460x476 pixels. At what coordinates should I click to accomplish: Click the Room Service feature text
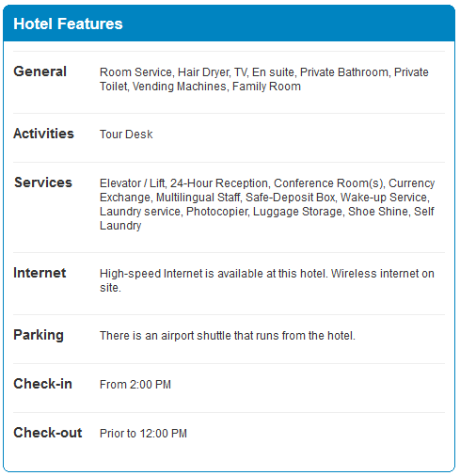135,72
